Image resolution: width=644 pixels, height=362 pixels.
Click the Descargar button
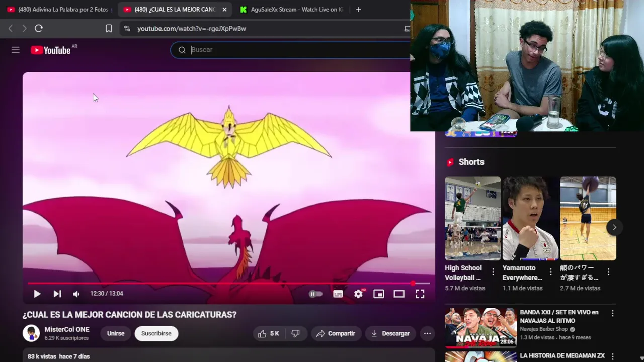(x=390, y=333)
